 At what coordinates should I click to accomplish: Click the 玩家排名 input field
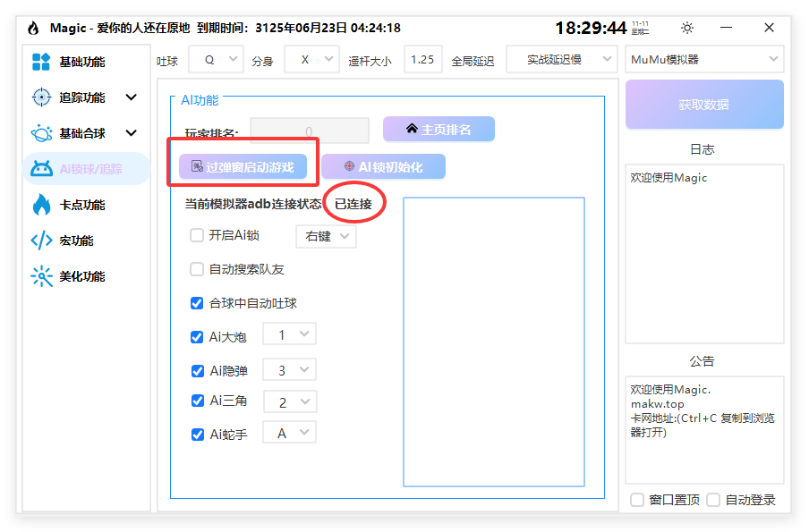point(309,130)
